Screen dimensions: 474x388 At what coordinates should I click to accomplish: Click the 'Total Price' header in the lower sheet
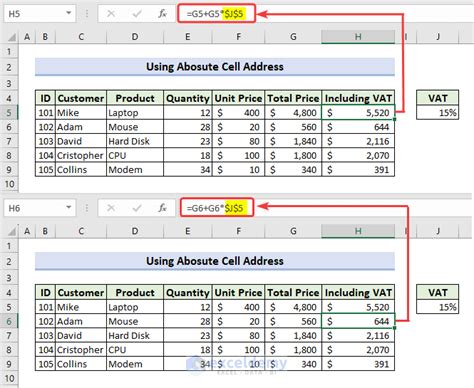tap(293, 292)
